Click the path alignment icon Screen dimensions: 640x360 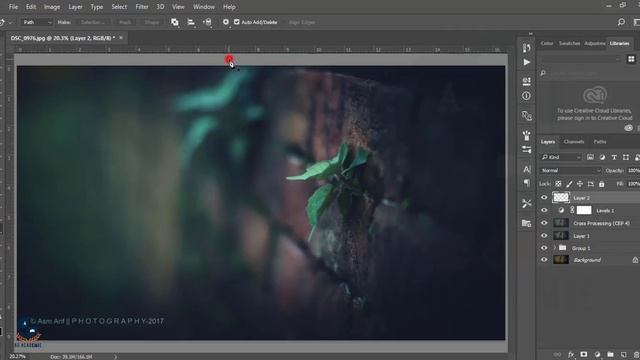[191, 22]
